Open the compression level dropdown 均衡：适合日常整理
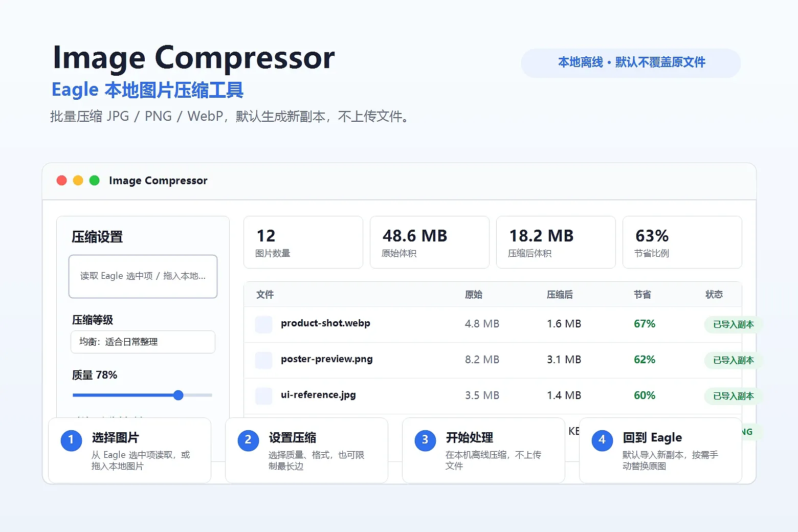The image size is (798, 532). point(143,342)
